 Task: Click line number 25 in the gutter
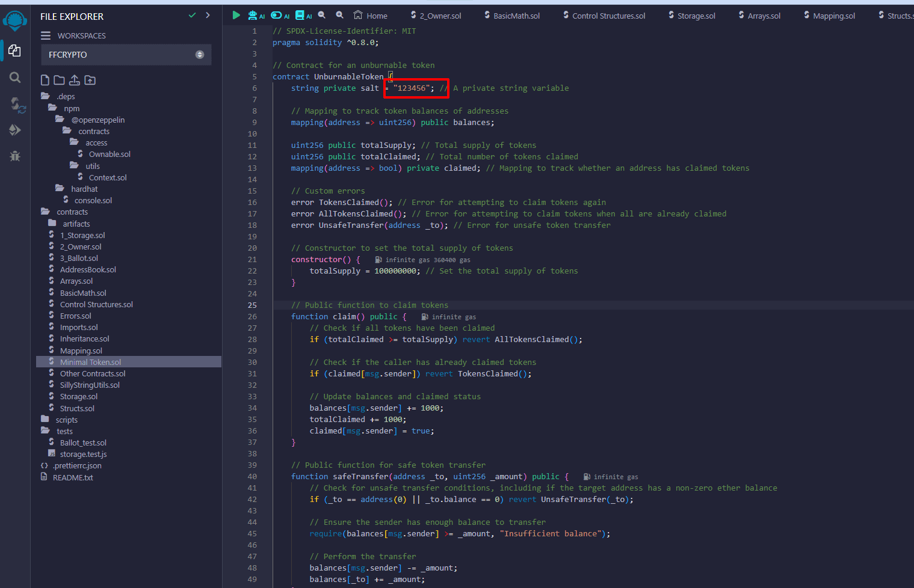click(x=252, y=305)
